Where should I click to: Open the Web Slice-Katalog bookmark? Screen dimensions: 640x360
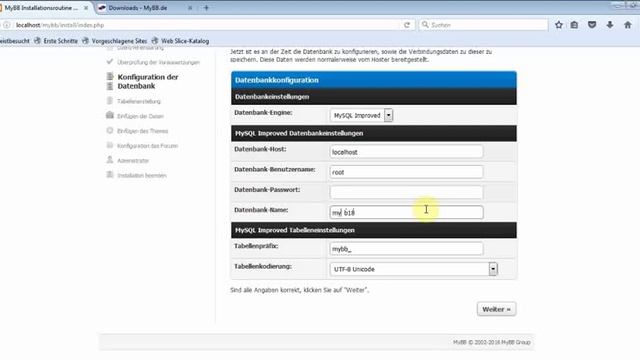tap(180, 41)
